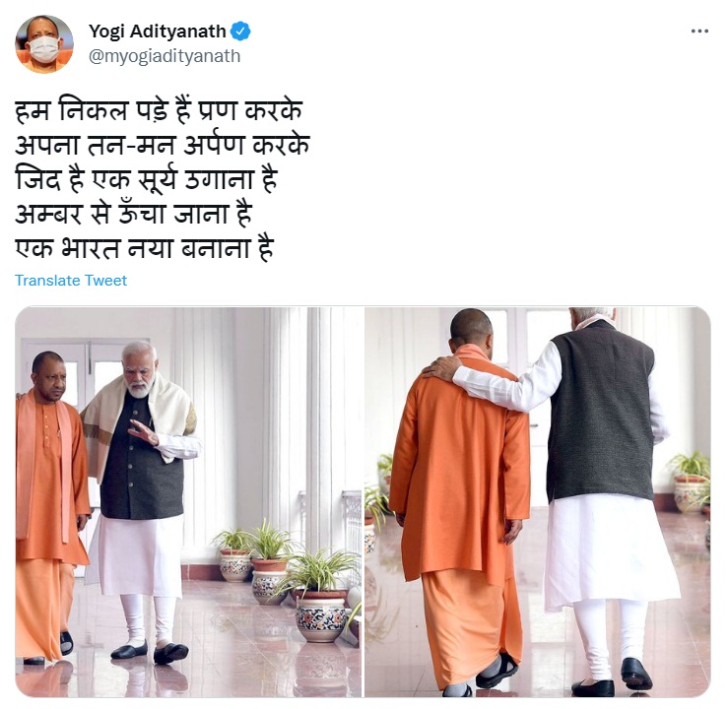Open the right photo of men walking away
This screenshot has height=709, width=728.
[x=538, y=501]
